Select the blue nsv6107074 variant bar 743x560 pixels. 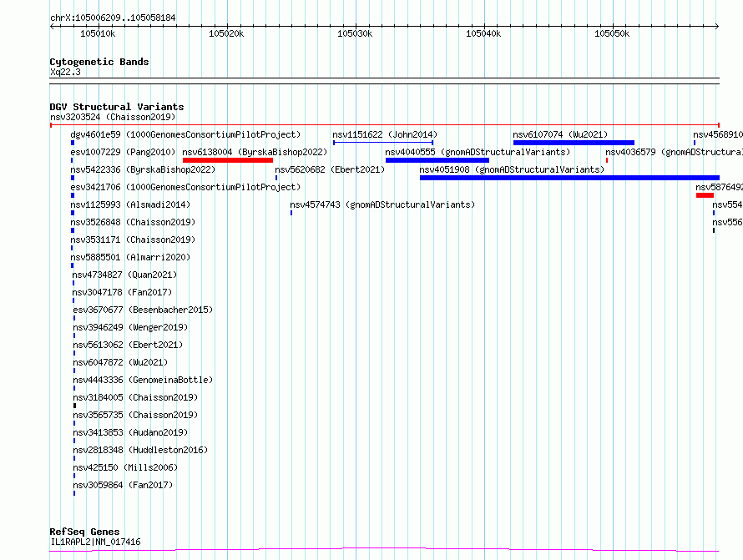(574, 143)
